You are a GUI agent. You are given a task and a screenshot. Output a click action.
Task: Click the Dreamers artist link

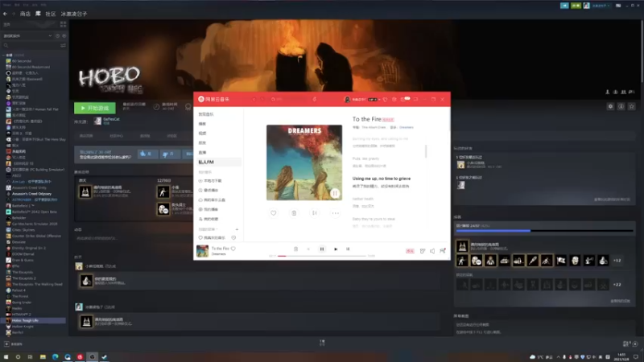(x=407, y=127)
